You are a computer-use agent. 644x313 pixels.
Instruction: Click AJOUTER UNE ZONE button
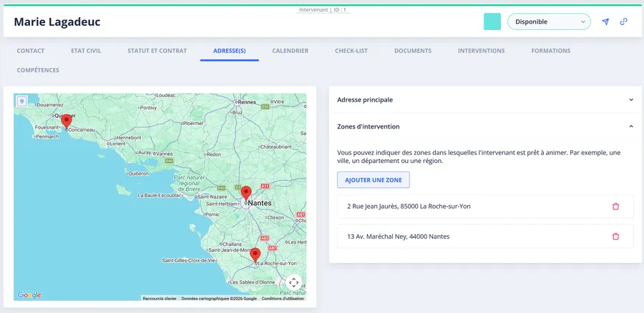[374, 180]
